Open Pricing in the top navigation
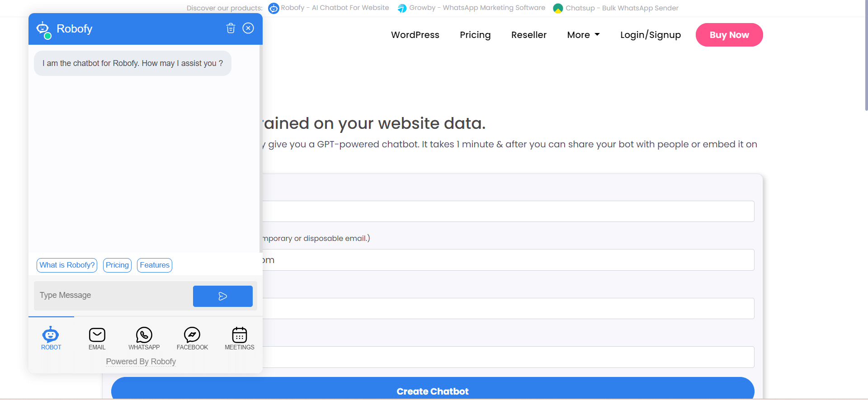 click(475, 35)
